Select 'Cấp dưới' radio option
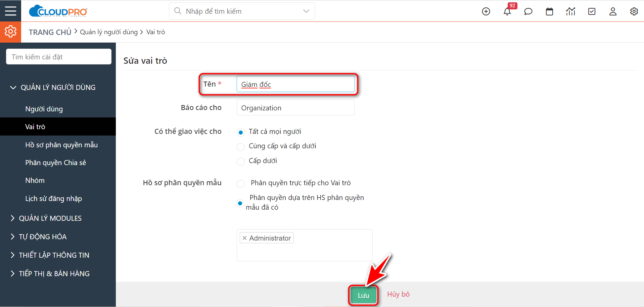The image size is (644, 307). (241, 161)
